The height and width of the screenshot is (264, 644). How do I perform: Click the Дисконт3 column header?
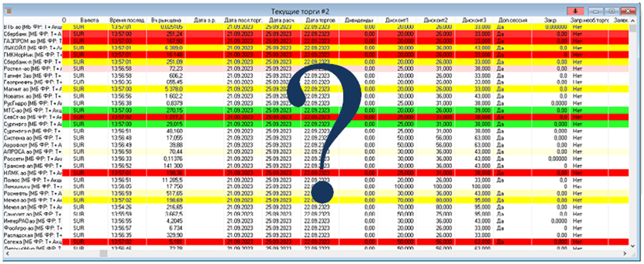pos(474,20)
